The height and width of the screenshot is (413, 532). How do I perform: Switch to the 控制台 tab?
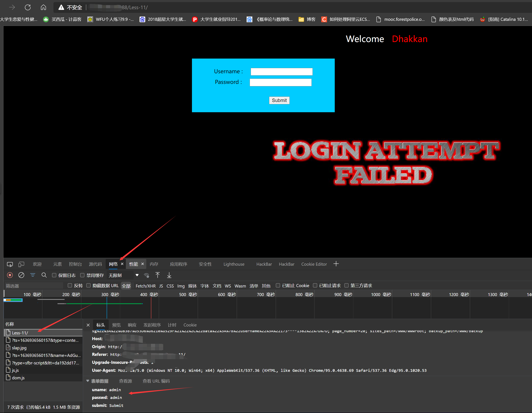[x=75, y=264]
